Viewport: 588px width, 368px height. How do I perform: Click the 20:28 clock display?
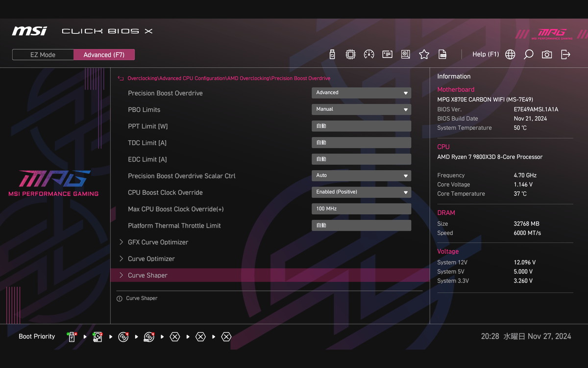490,337
